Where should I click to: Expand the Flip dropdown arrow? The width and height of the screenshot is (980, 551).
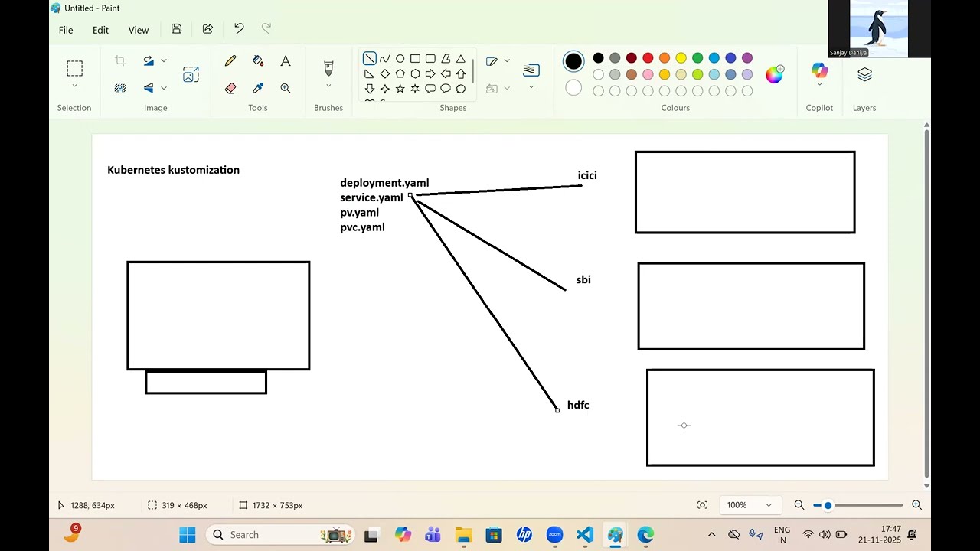pyautogui.click(x=163, y=88)
